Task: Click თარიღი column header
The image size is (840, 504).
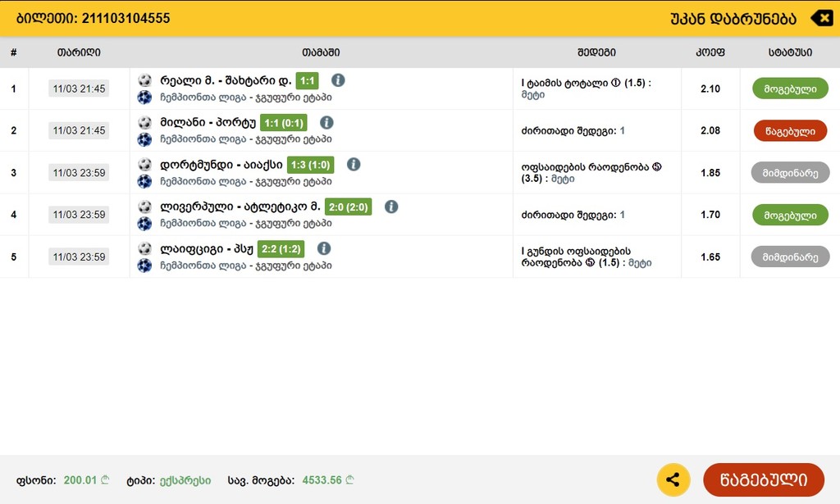Action: pyautogui.click(x=79, y=52)
